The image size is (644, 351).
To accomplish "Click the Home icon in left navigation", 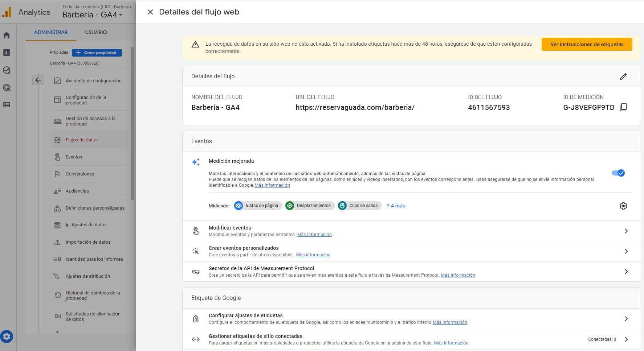I will pos(7,35).
